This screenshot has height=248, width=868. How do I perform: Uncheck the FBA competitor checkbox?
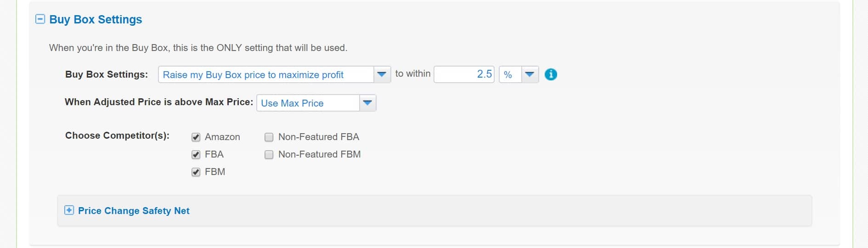pos(196,155)
